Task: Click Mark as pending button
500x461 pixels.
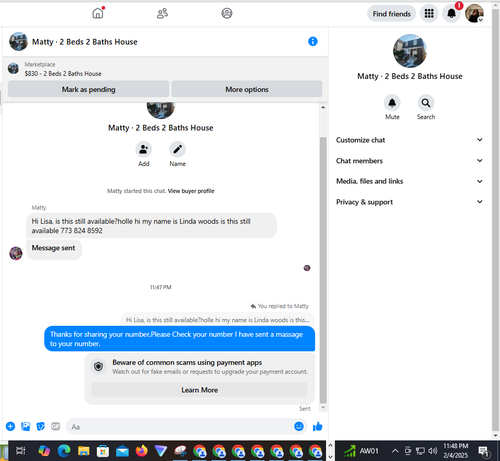Action: pos(88,89)
